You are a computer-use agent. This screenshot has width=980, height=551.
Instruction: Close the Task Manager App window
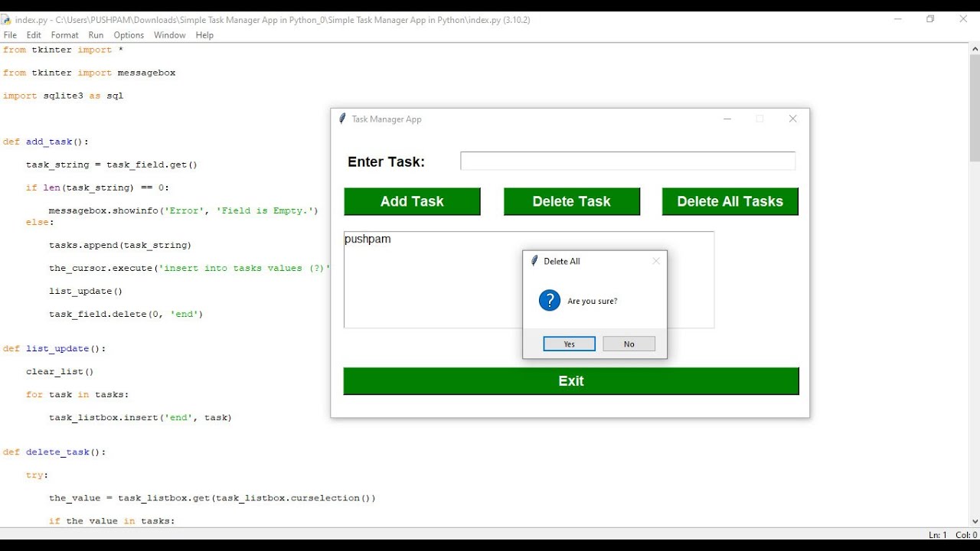tap(793, 119)
